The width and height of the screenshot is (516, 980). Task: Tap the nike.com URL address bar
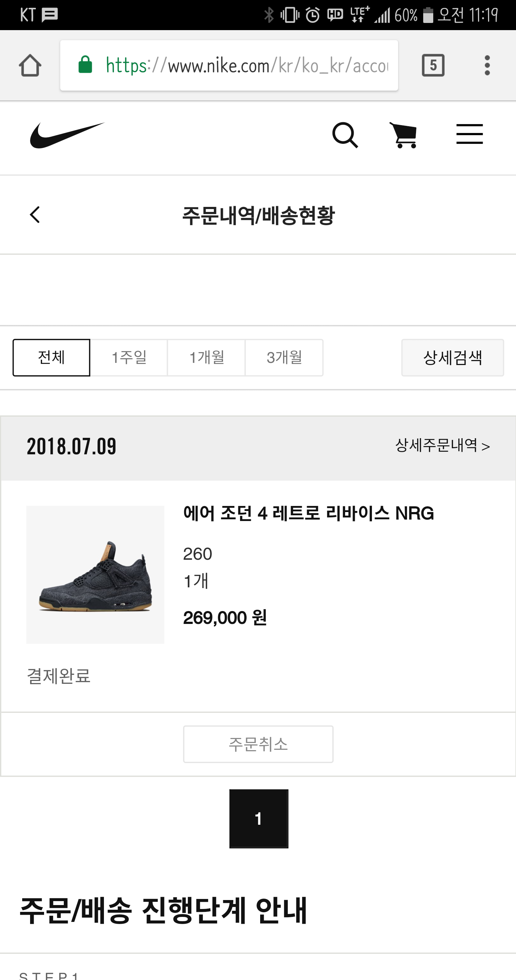[x=247, y=66]
